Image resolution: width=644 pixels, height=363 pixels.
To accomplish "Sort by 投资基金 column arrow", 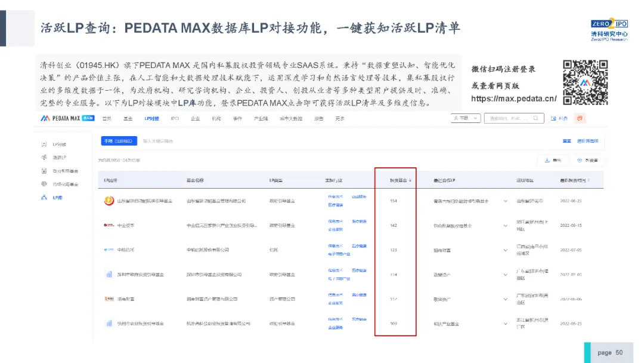I will point(410,180).
